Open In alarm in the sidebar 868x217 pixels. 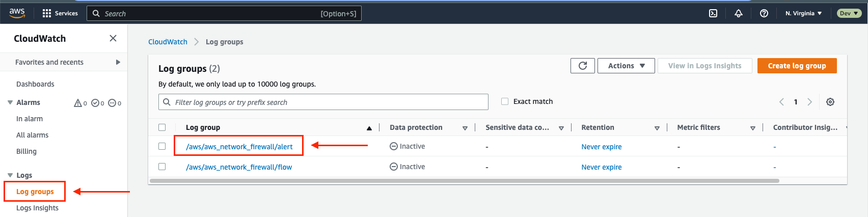coord(30,119)
